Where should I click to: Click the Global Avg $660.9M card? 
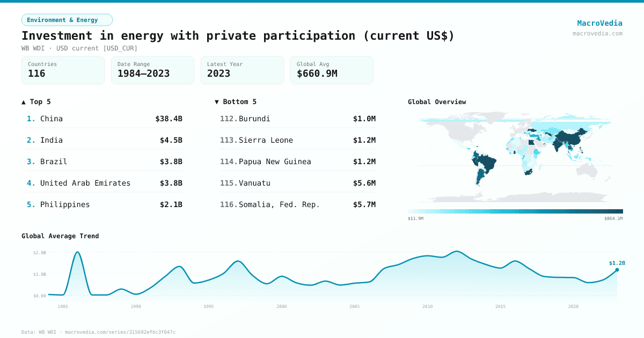click(332, 70)
